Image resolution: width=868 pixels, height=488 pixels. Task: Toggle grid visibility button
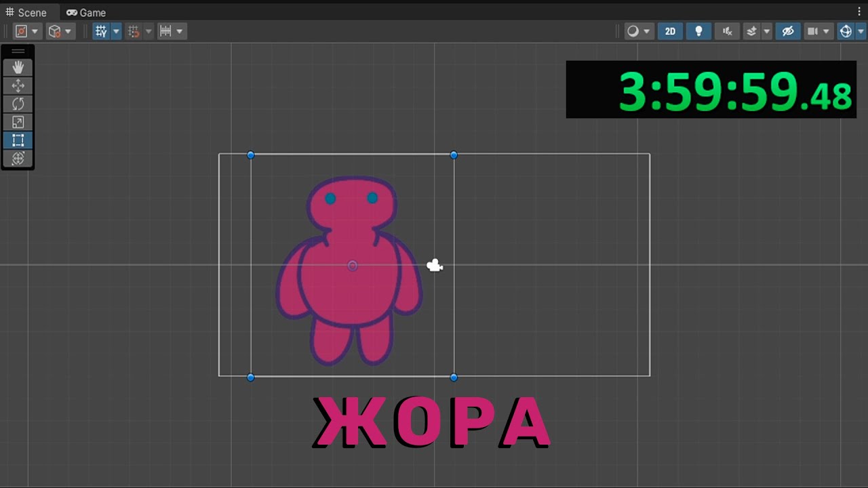101,31
